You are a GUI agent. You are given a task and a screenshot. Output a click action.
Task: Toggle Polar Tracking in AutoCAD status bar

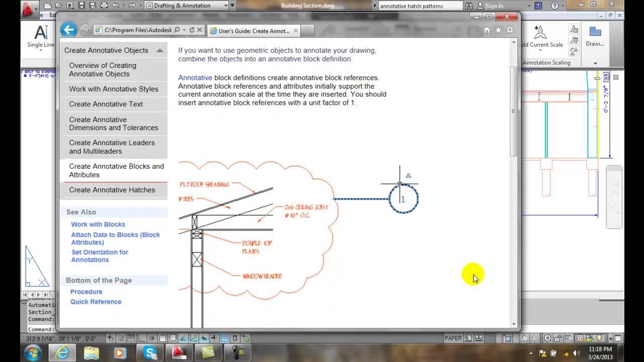pyautogui.click(x=151, y=338)
